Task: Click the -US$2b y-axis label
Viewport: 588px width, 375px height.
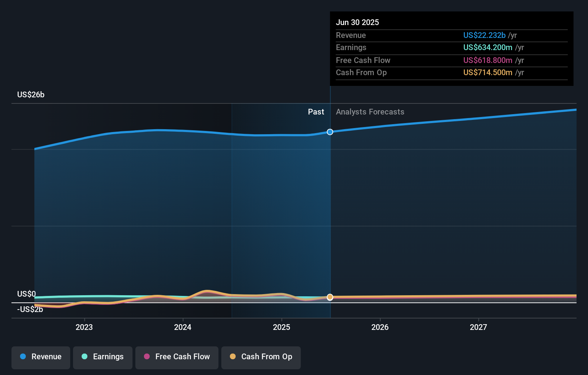Action: [x=30, y=309]
